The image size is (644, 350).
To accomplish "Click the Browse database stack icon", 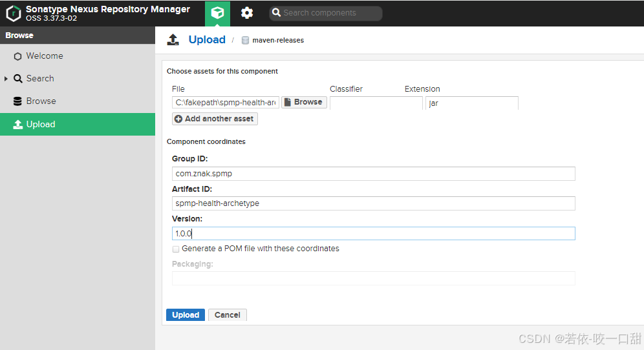I will [x=17, y=101].
